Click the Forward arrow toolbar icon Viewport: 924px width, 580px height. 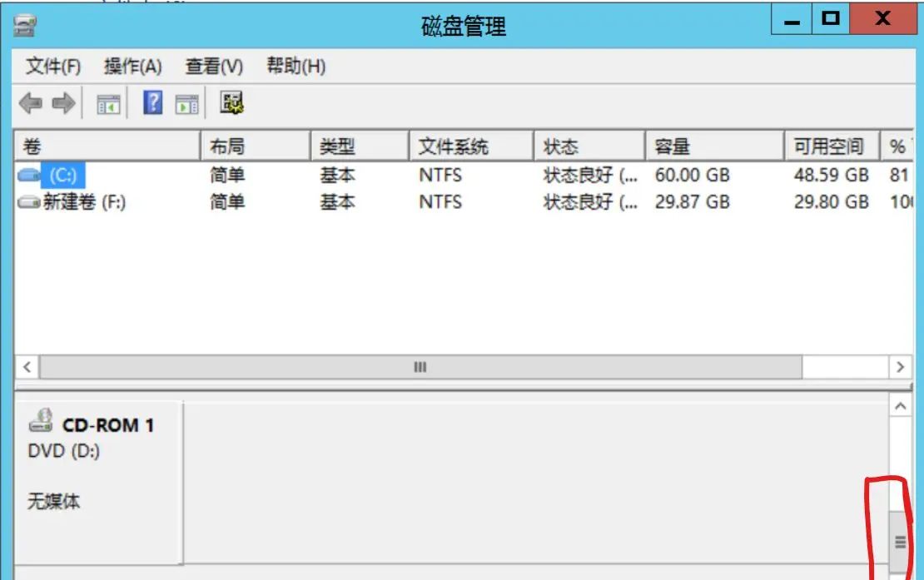click(63, 103)
